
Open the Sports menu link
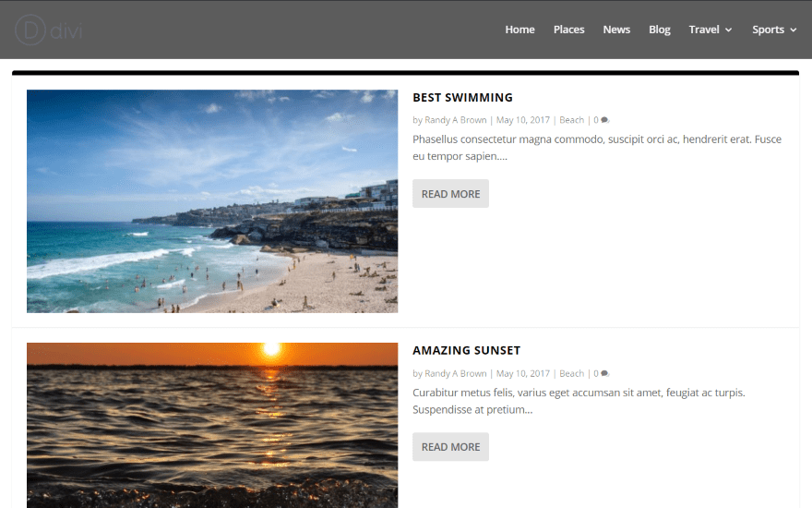pos(768,30)
